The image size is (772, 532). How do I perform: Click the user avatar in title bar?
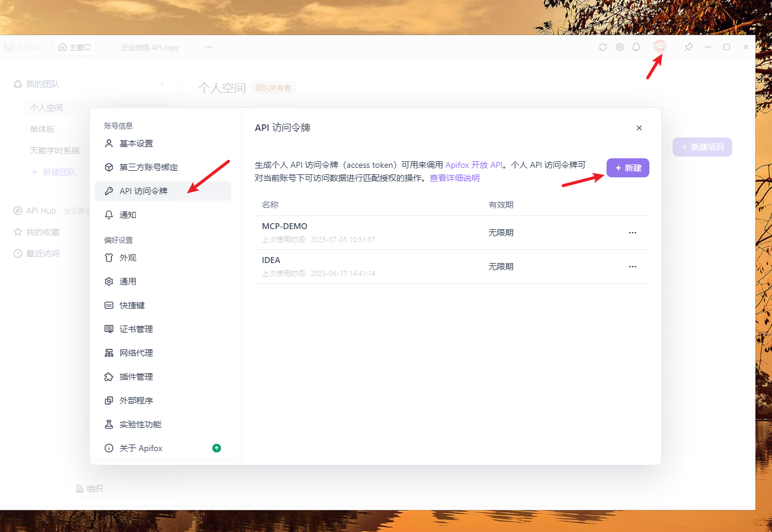pyautogui.click(x=660, y=47)
